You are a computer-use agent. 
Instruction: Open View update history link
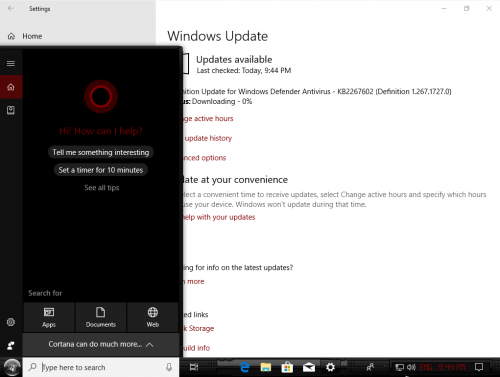coord(207,138)
